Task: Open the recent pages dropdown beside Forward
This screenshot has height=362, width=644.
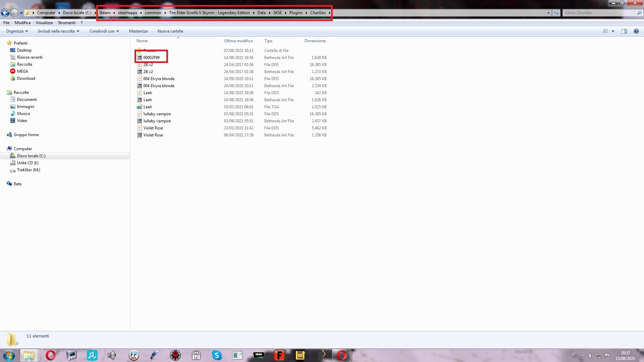Action: (x=21, y=13)
